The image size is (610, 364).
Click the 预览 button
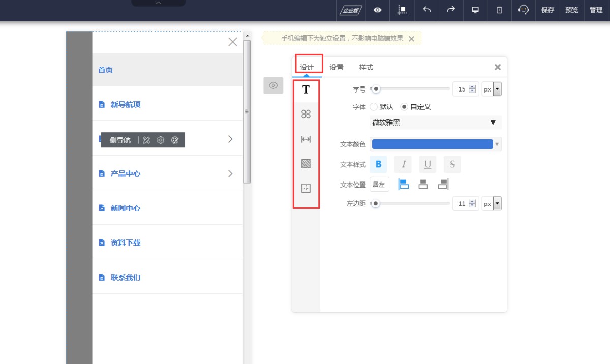click(x=572, y=10)
